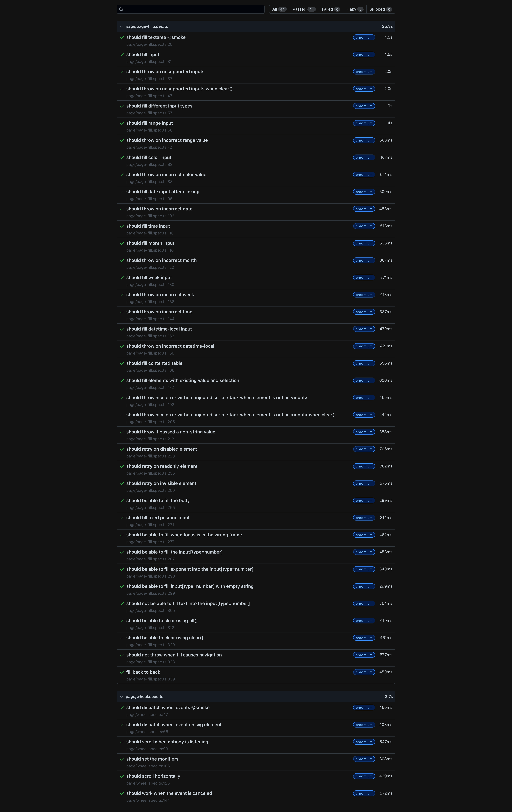The image size is (512, 812).
Task: Switch to the Passed filter tab
Action: click(x=304, y=9)
